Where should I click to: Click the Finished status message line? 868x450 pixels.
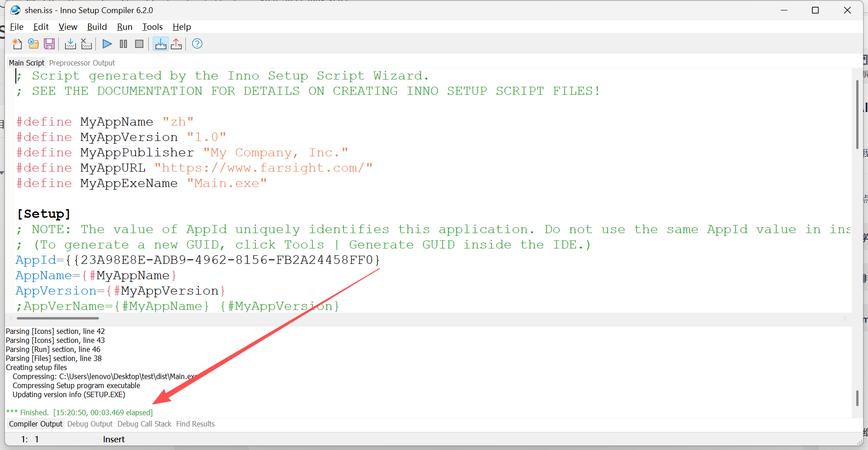coord(80,412)
